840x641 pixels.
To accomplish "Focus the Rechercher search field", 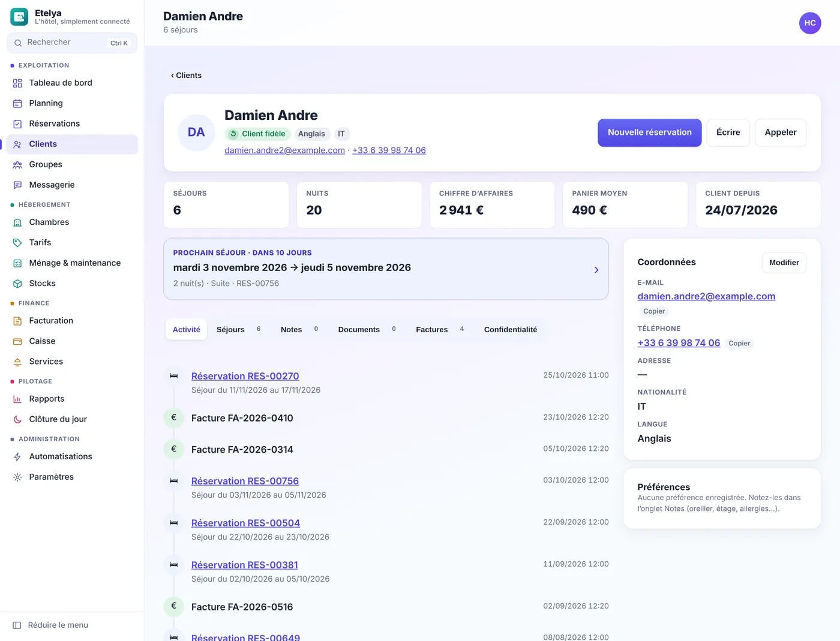I will (72, 43).
